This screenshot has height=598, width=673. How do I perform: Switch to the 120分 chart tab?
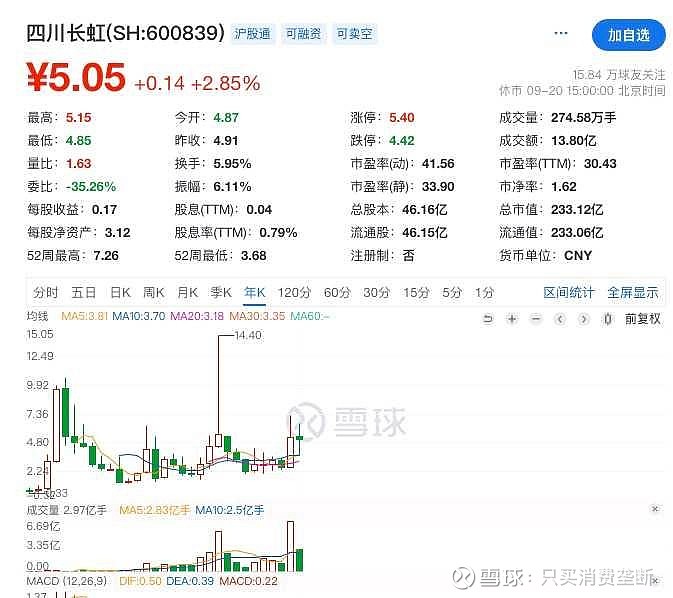(x=294, y=293)
